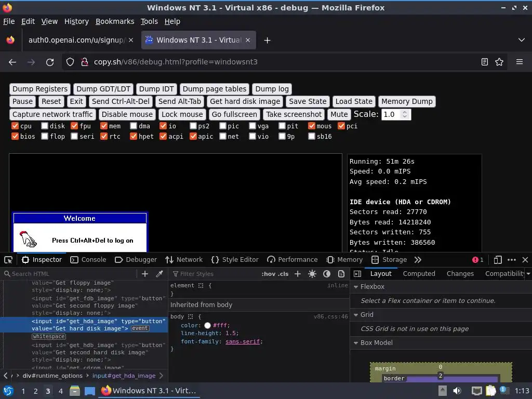
Task: Close the auth0.openai.com tab
Action: pyautogui.click(x=131, y=40)
